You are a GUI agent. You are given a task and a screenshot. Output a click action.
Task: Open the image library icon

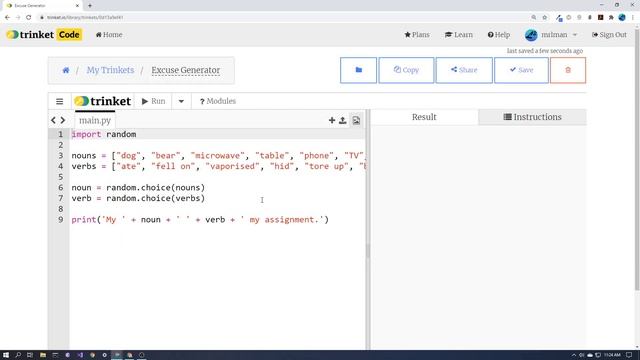coord(356,120)
